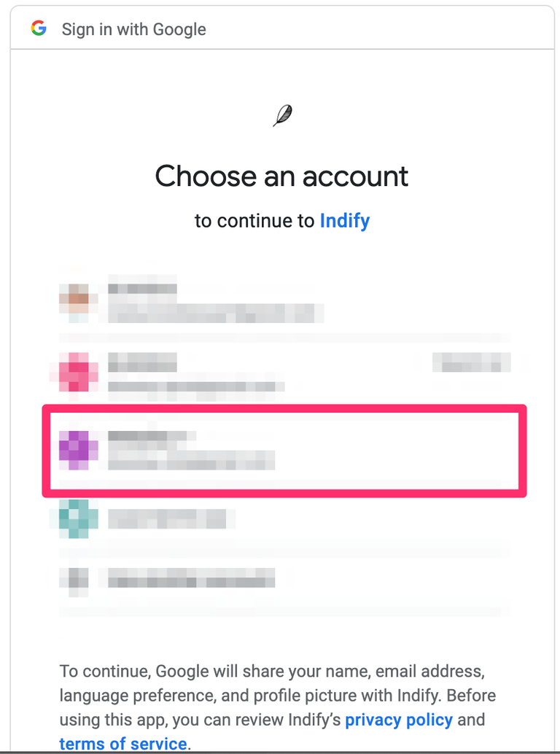The height and width of the screenshot is (754, 560).
Task: Open the privacy policy link
Action: pyautogui.click(x=399, y=720)
